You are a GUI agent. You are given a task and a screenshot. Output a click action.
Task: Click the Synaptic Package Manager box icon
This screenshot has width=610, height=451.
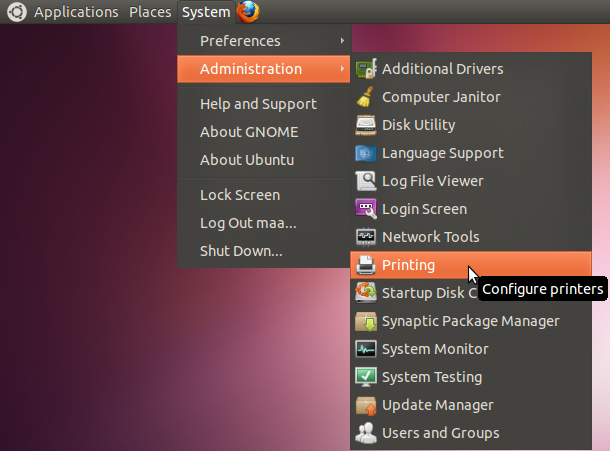click(366, 321)
